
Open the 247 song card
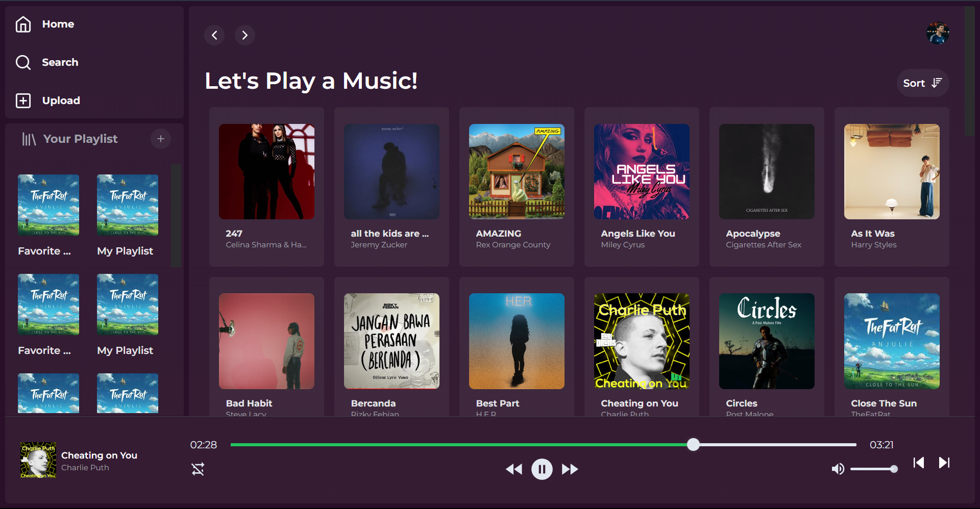pos(266,187)
